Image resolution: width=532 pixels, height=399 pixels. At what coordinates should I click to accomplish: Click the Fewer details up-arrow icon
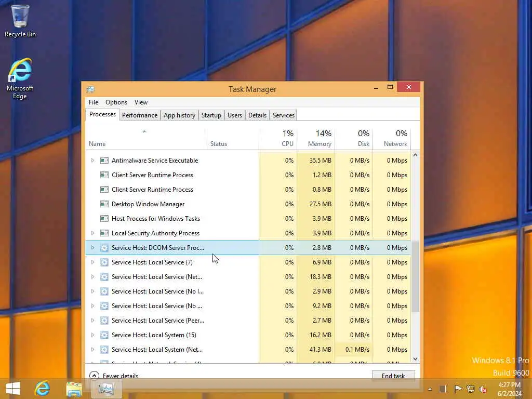(x=94, y=376)
